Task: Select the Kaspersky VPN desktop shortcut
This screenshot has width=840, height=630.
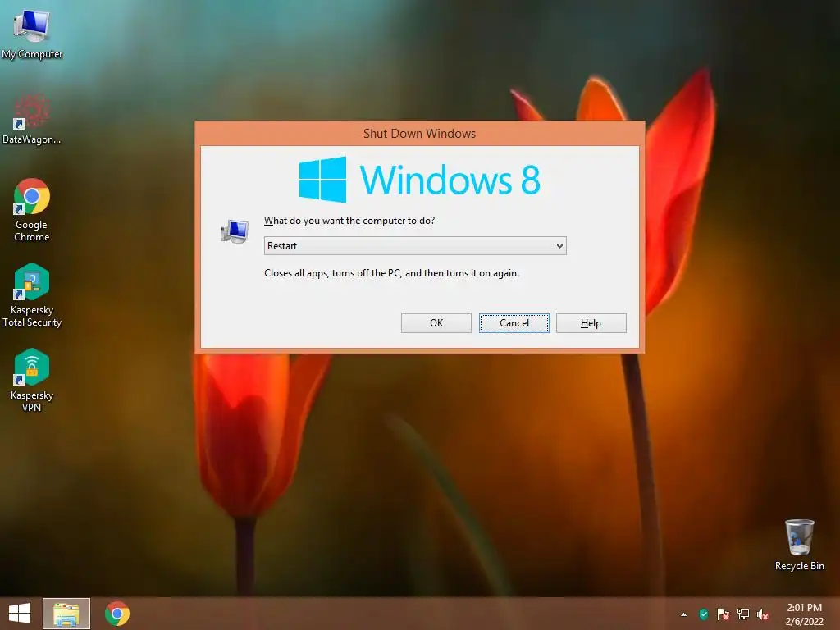Action: pyautogui.click(x=32, y=380)
